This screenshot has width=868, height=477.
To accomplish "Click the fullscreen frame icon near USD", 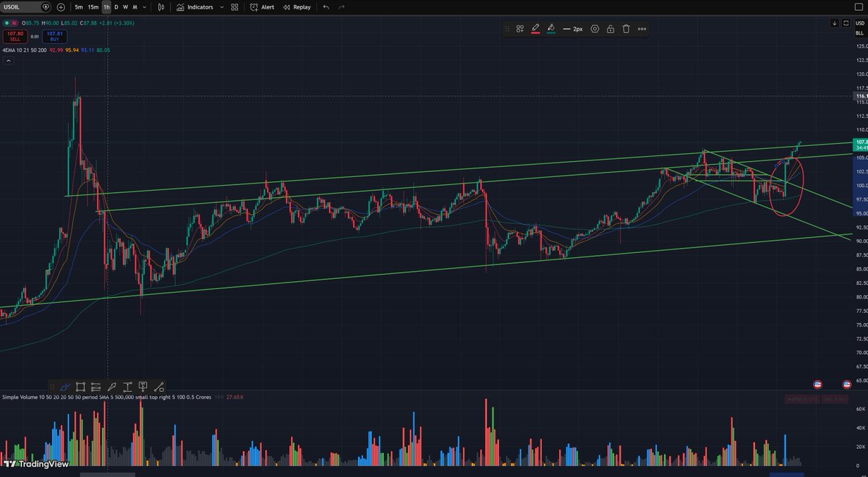I will (x=845, y=23).
